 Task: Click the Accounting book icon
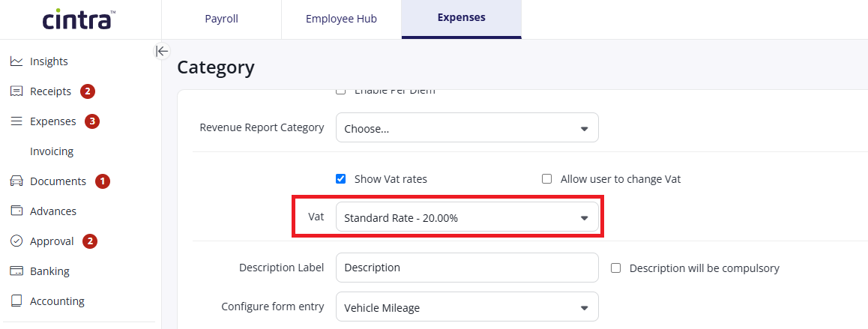(16, 301)
